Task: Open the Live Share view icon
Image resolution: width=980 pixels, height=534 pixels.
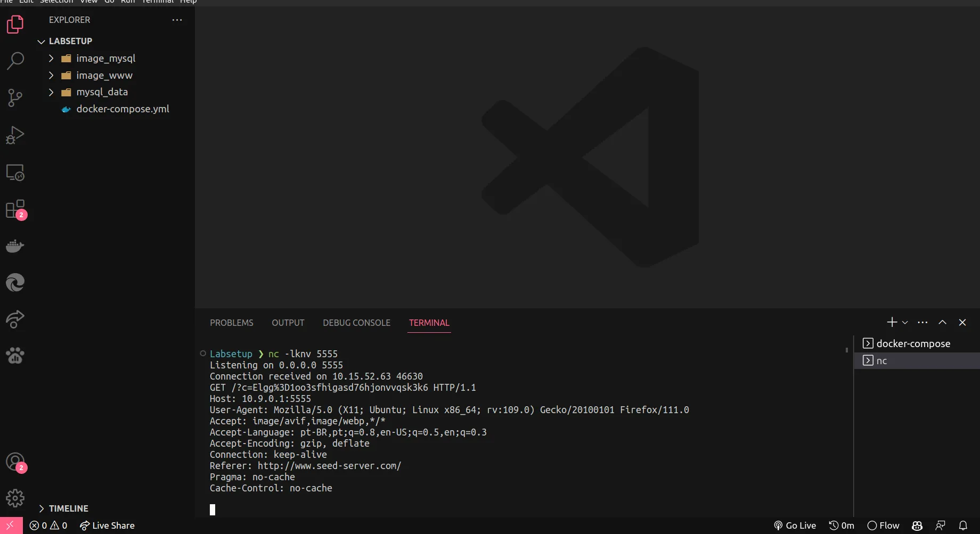Action: (15, 319)
